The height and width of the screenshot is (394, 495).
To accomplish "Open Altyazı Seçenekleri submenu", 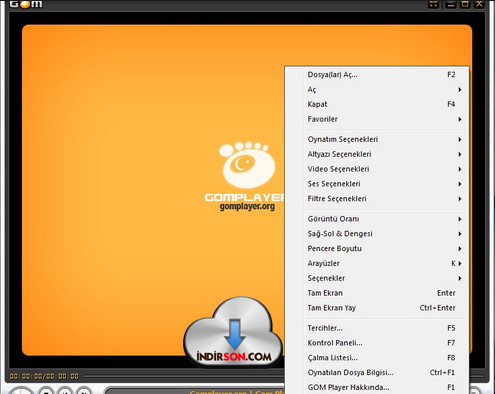I will (x=377, y=154).
